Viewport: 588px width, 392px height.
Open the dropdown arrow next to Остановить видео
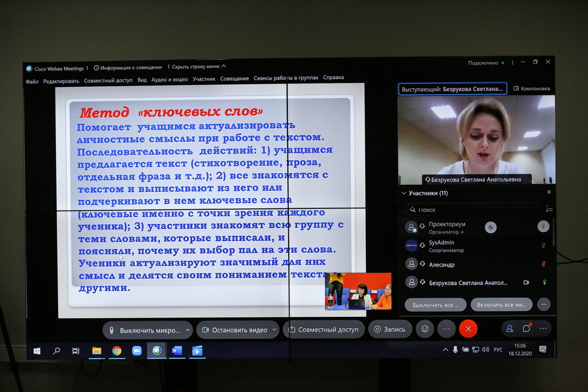click(274, 330)
